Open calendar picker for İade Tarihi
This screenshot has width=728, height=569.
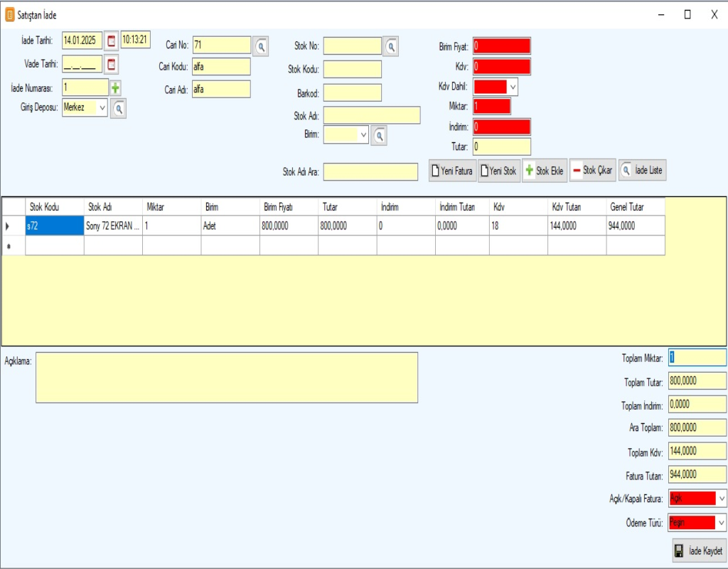pyautogui.click(x=112, y=41)
